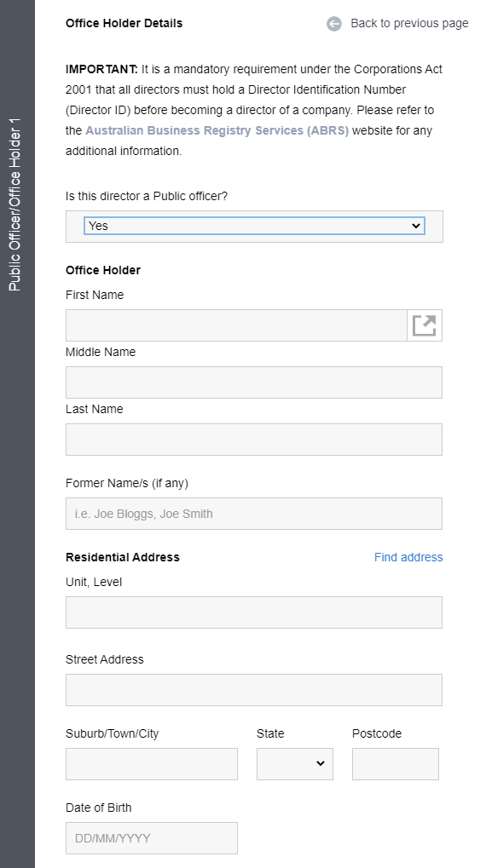Image resolution: width=486 pixels, height=868 pixels.
Task: Expand the State dropdown
Action: [295, 764]
